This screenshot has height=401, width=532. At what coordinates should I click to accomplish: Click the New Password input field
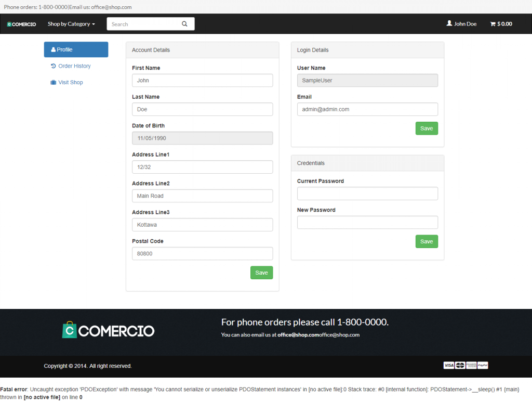coord(367,223)
